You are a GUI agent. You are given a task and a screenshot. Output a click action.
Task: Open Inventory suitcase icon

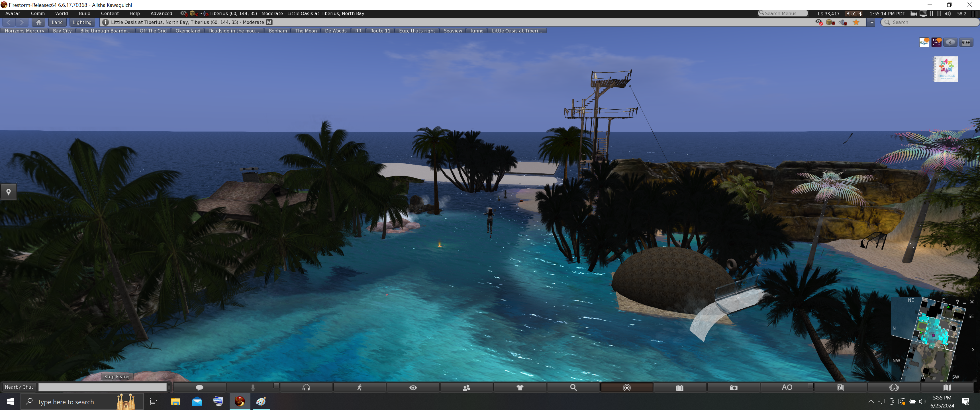[680, 387]
